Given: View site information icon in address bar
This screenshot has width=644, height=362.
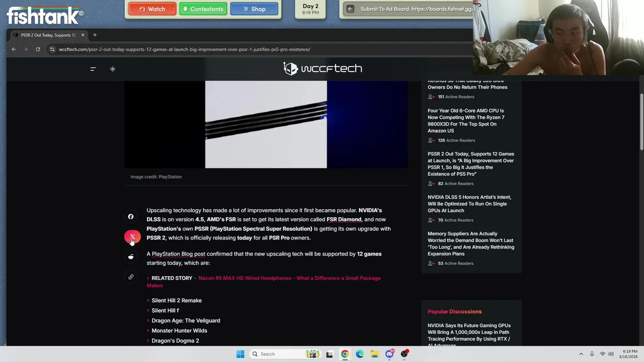Looking at the screenshot, I should (x=52, y=49).
